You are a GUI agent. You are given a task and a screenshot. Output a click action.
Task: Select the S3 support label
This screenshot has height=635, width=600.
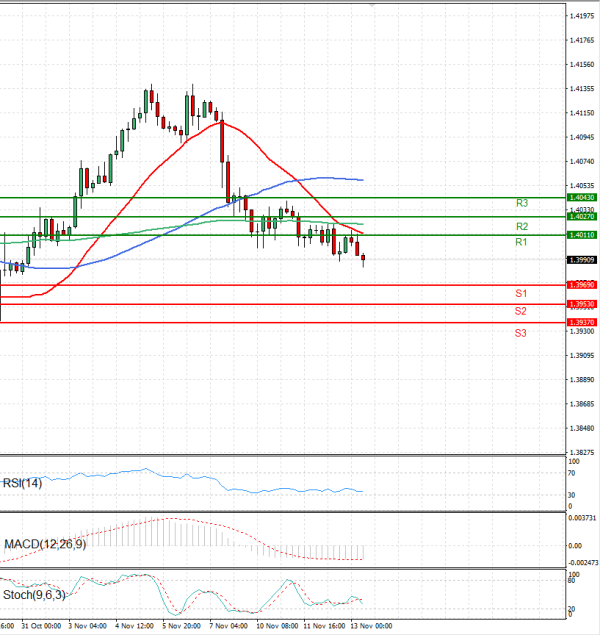[x=521, y=332]
